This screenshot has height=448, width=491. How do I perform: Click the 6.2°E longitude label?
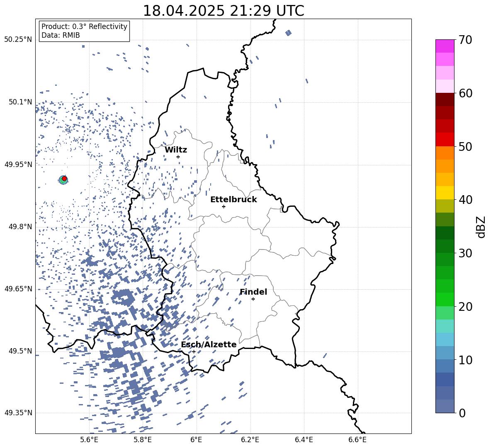point(250,440)
